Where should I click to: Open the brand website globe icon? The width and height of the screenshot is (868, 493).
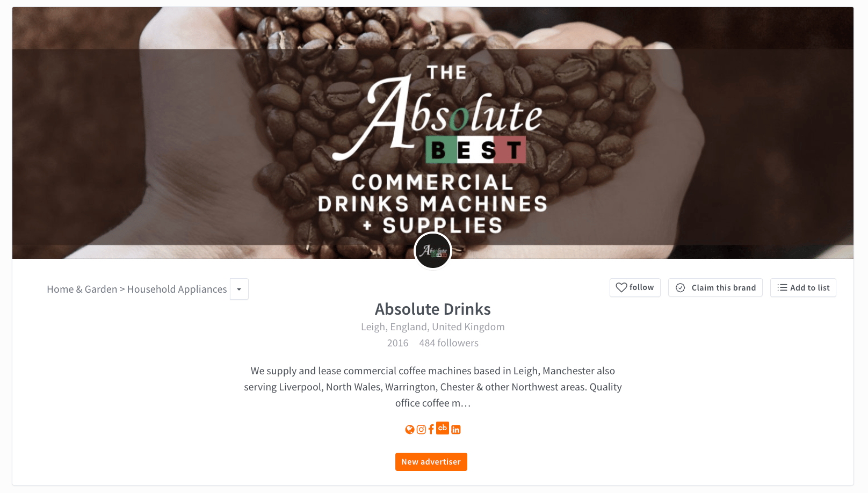(410, 430)
